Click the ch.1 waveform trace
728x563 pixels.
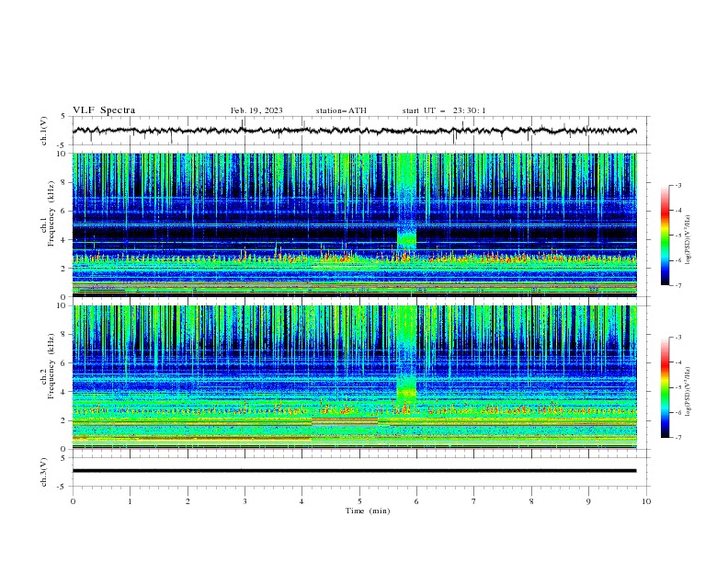(354, 131)
